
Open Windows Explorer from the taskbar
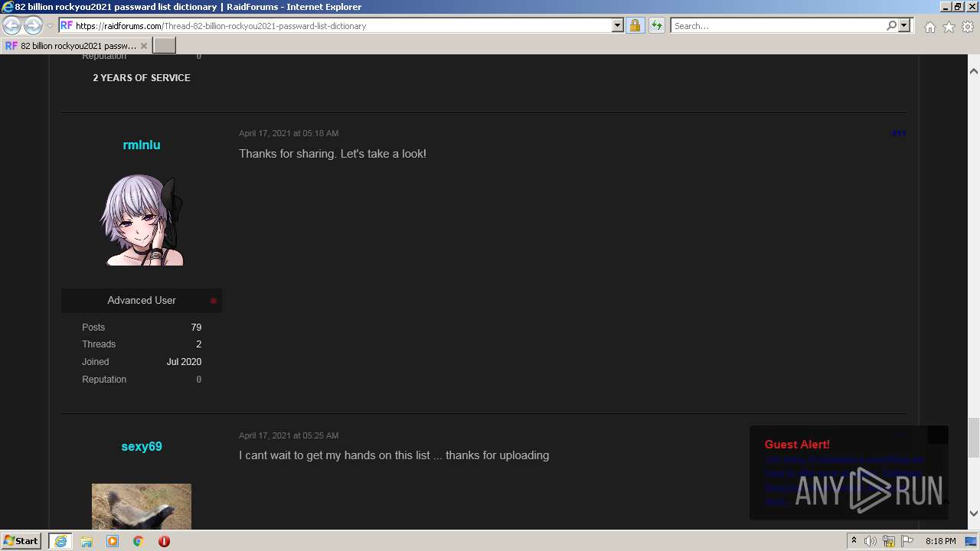pyautogui.click(x=87, y=541)
